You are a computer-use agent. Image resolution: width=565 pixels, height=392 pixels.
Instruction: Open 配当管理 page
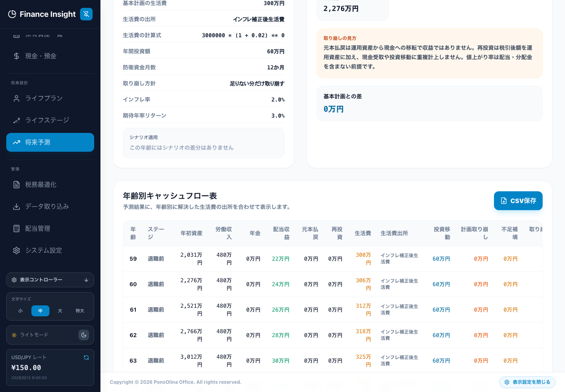[50, 229]
